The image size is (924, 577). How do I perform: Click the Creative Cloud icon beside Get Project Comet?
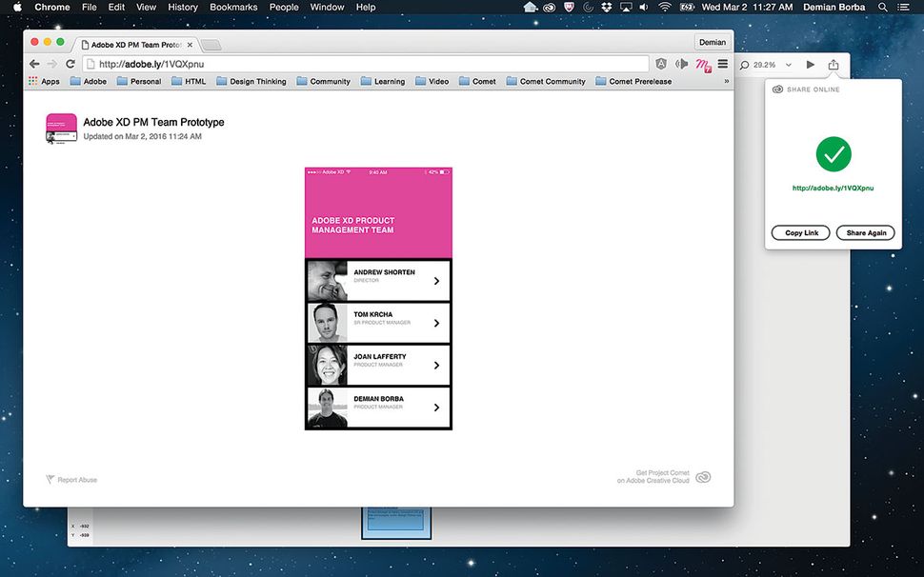(703, 476)
